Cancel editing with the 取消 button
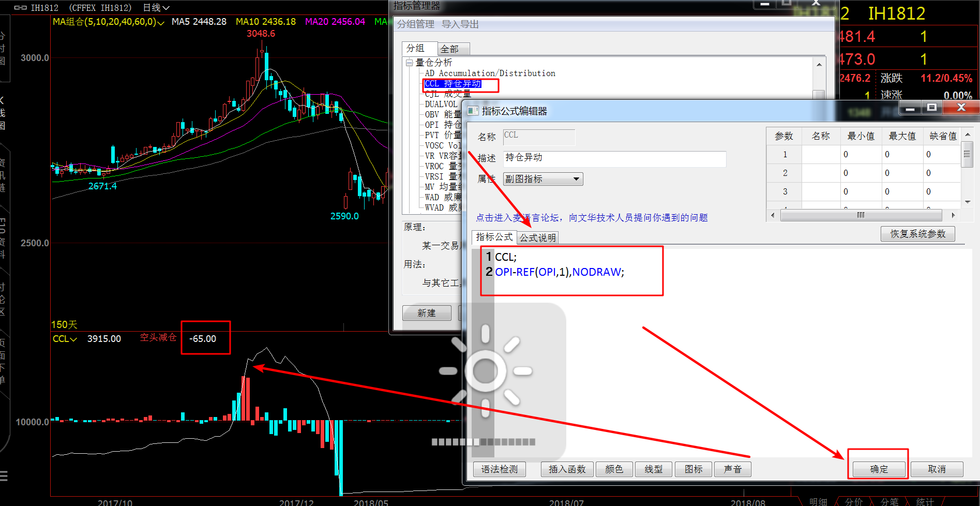 pos(937,469)
